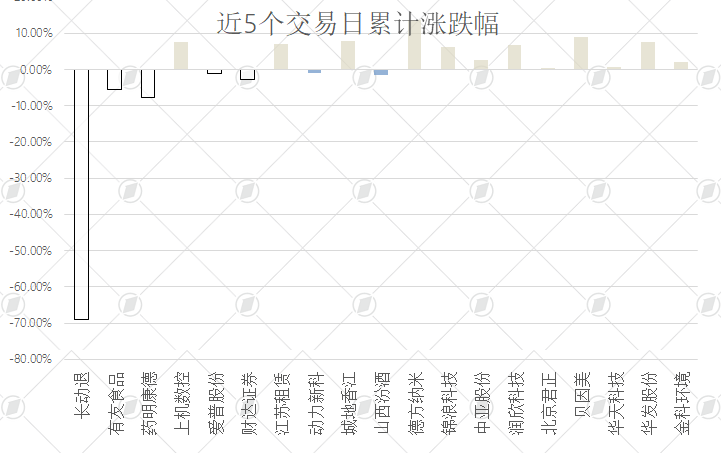Click y-axis value -50.00%
721x453 pixels.
[31, 251]
